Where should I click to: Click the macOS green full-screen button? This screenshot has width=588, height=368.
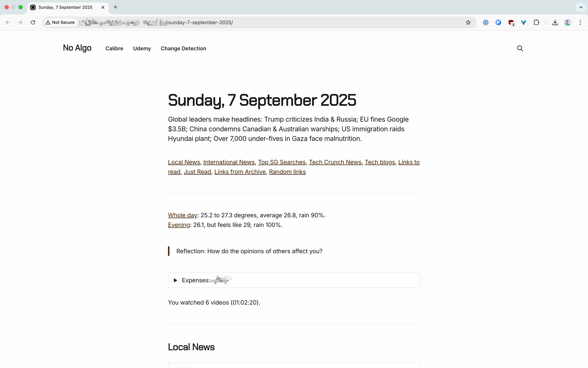pos(21,7)
